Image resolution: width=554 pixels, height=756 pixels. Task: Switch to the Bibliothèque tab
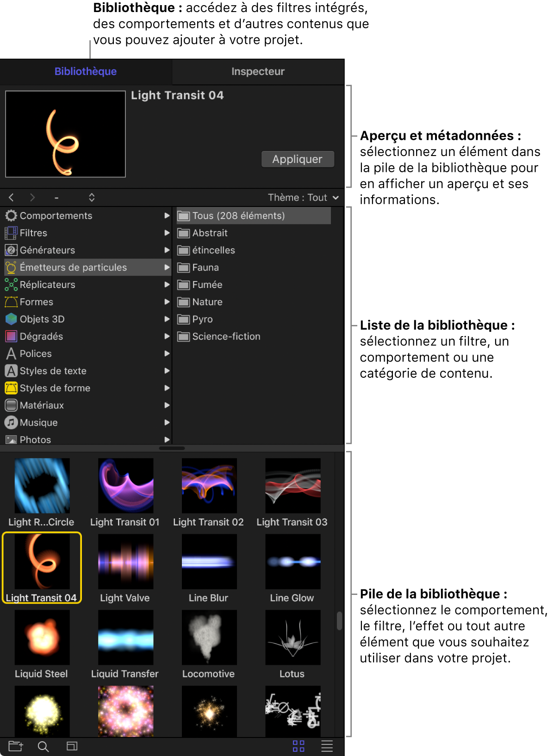pos(86,72)
